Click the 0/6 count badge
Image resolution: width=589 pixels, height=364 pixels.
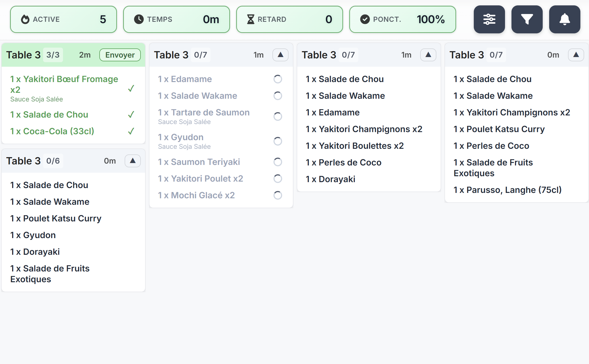[x=53, y=161]
